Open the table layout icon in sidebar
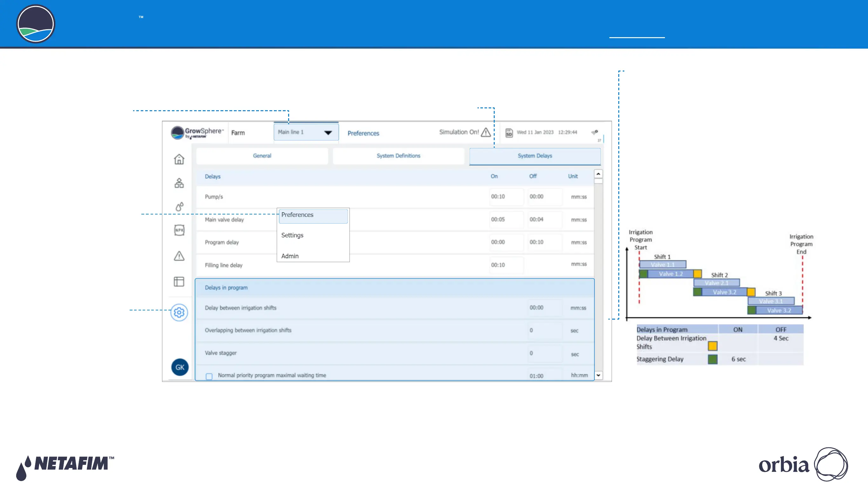 click(179, 281)
